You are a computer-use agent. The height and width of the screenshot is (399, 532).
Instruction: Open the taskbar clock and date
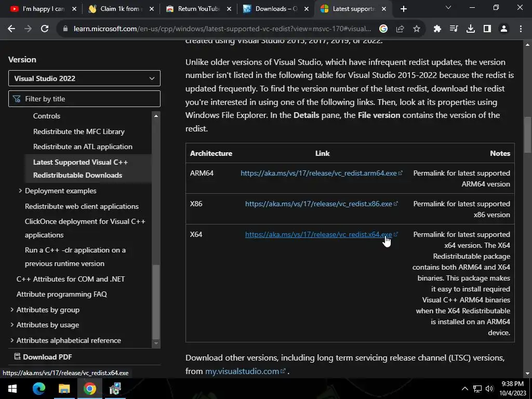point(512,389)
